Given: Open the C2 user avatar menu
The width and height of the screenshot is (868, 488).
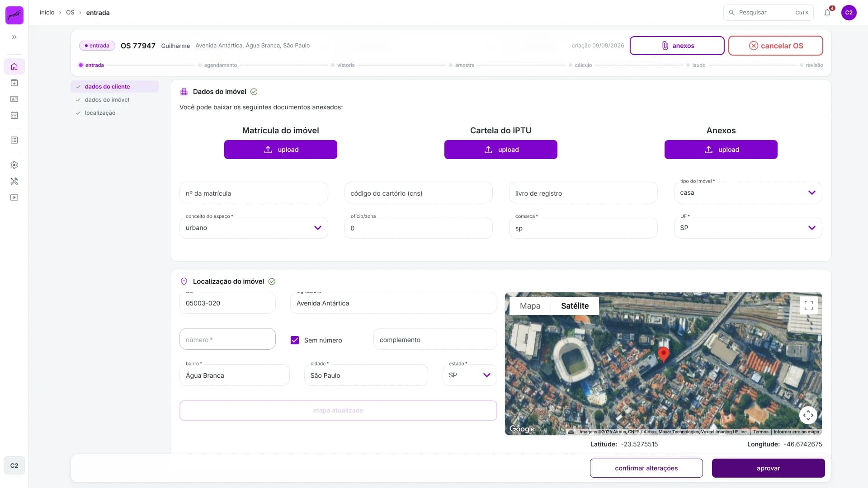Looking at the screenshot, I should (x=849, y=13).
